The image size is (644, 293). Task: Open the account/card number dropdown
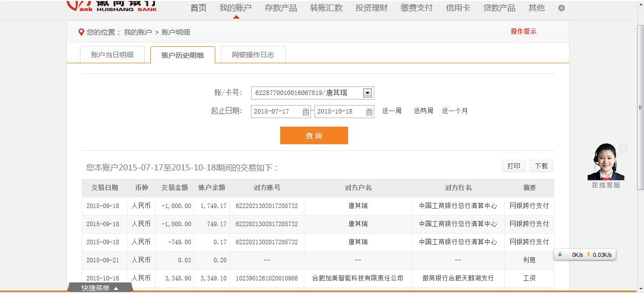367,93
